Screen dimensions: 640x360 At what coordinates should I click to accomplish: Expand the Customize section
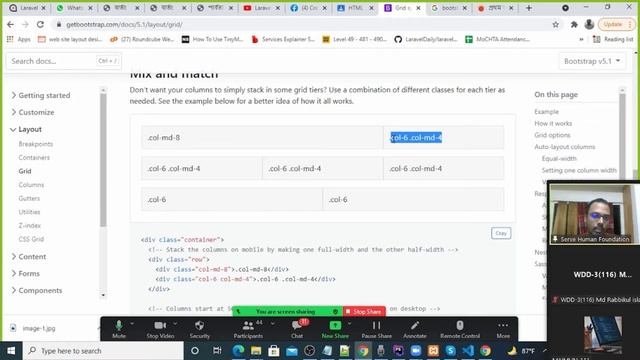click(33, 112)
